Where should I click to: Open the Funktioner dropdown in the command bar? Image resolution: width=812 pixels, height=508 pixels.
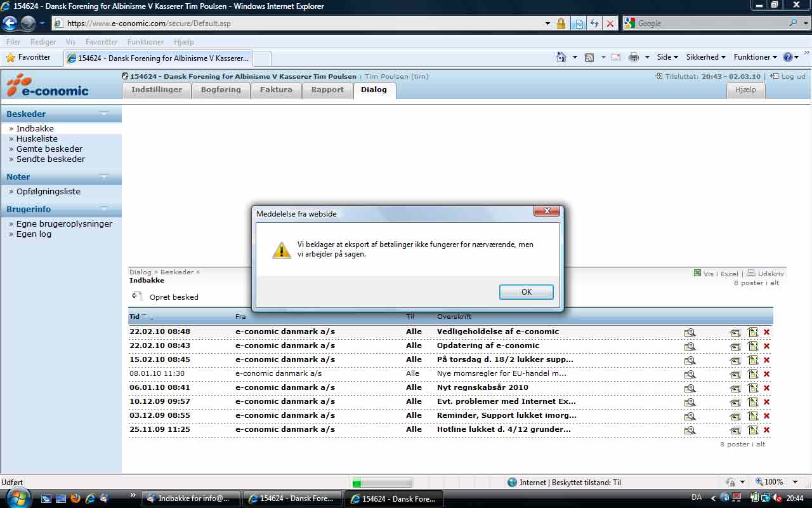point(756,57)
